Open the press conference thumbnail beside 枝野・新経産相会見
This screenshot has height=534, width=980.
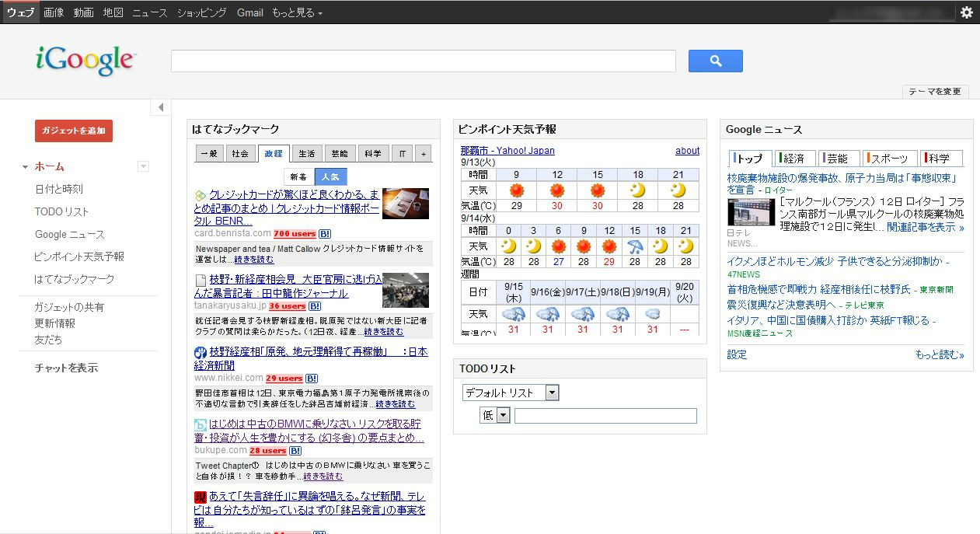406,290
